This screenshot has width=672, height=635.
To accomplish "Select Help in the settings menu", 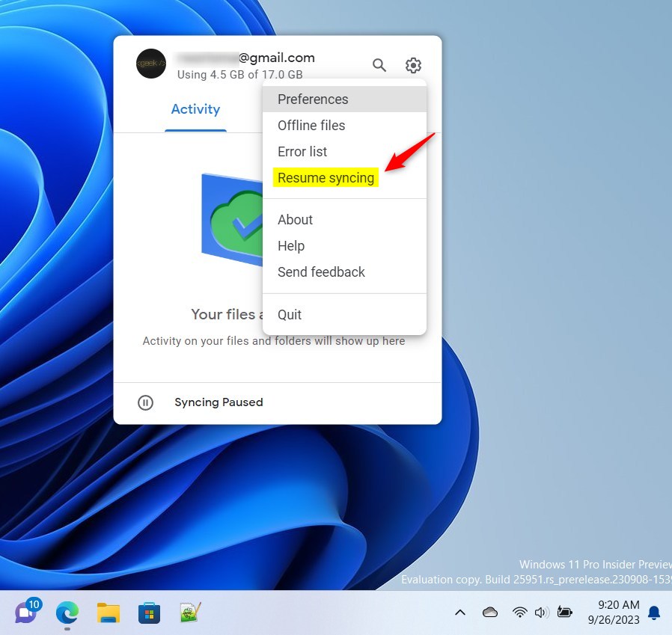I will click(x=344, y=246).
